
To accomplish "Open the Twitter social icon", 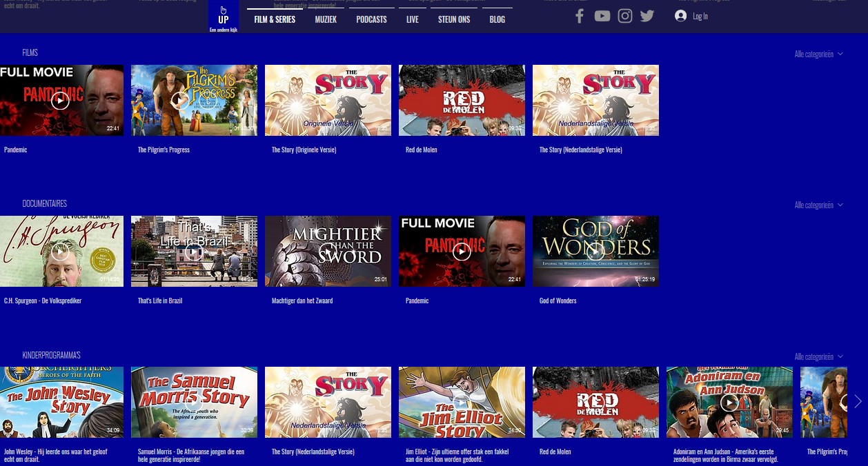I will click(647, 16).
